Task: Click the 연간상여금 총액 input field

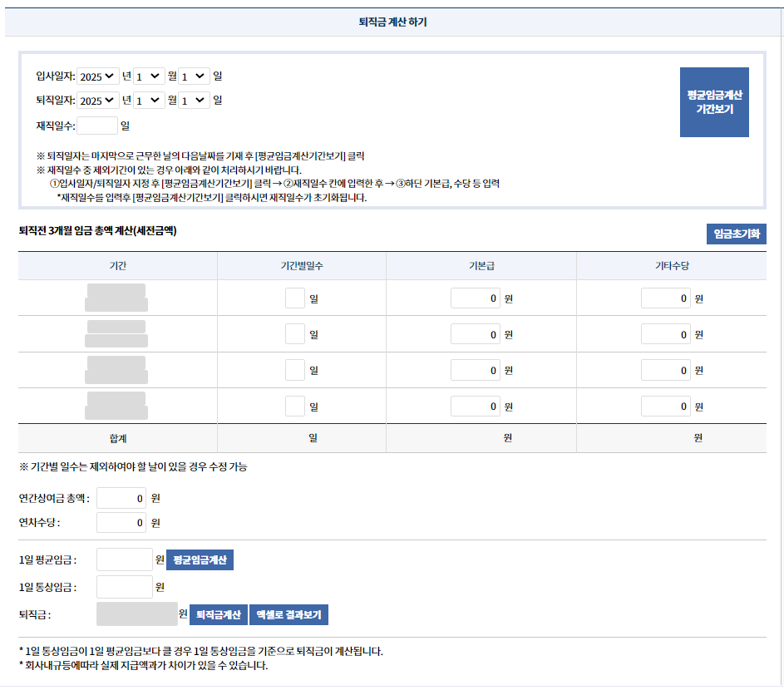Action: click(121, 499)
